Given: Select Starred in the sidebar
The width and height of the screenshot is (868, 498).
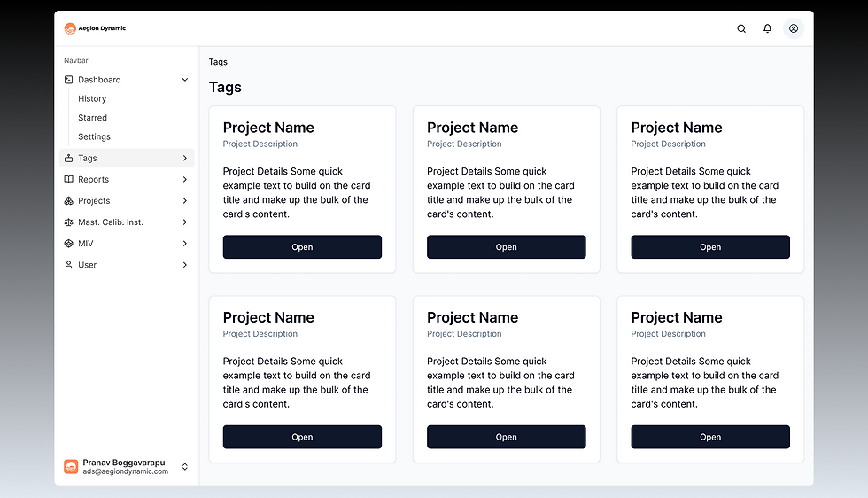Looking at the screenshot, I should point(92,118).
